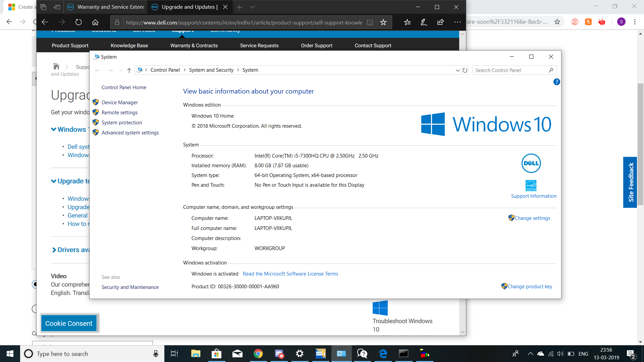Open Contact Support menu
The height and width of the screenshot is (362, 644).
coord(373,45)
